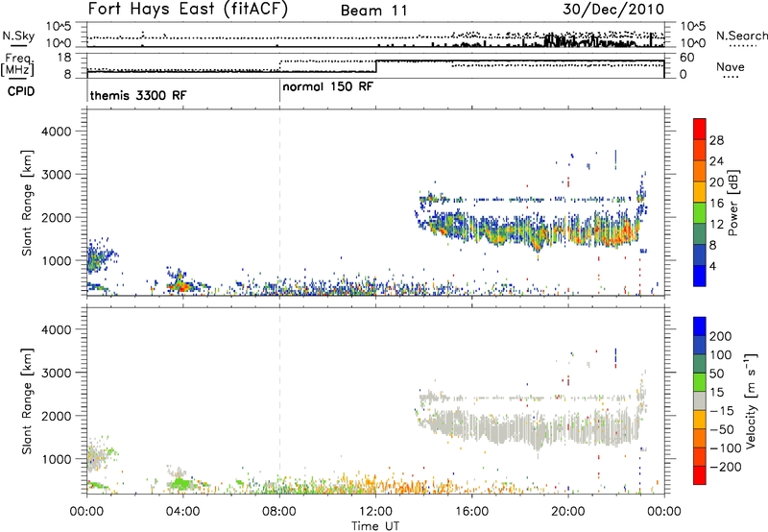Click the red top segment of power colorbar
The image size is (768, 532).
[x=700, y=129]
